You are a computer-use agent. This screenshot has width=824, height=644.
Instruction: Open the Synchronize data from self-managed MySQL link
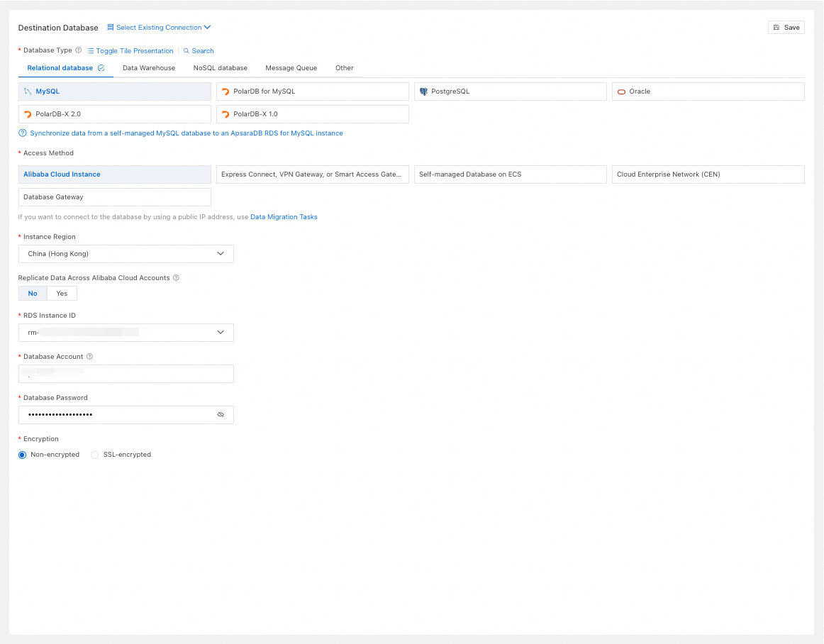(x=186, y=133)
